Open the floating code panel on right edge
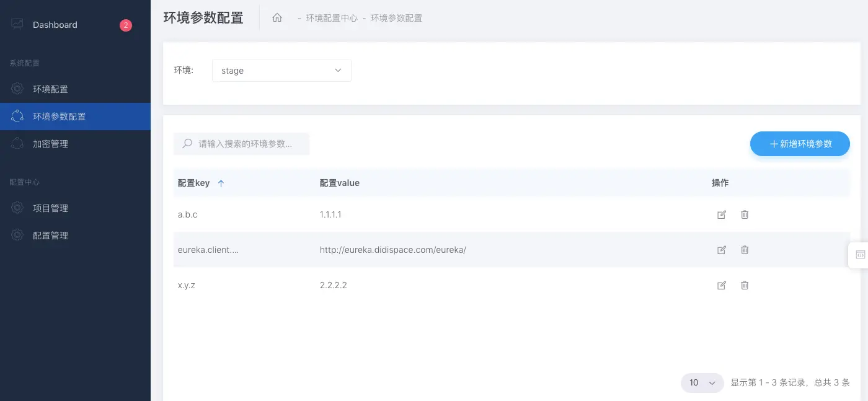This screenshot has height=401, width=868. point(861,254)
